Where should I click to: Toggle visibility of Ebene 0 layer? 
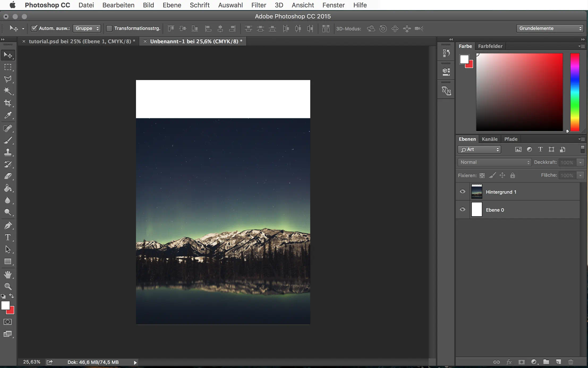click(x=462, y=210)
